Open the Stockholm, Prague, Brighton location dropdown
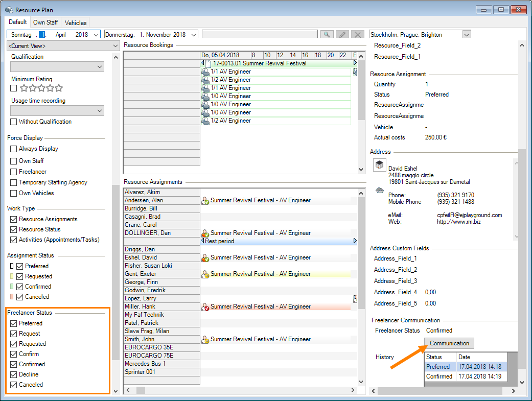Screen dimensions: 532x401 [x=466, y=35]
